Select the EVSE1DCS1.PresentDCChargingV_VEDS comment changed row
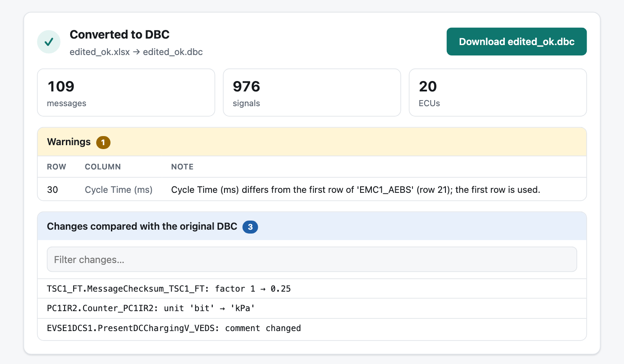This screenshot has width=624, height=364. click(x=312, y=328)
